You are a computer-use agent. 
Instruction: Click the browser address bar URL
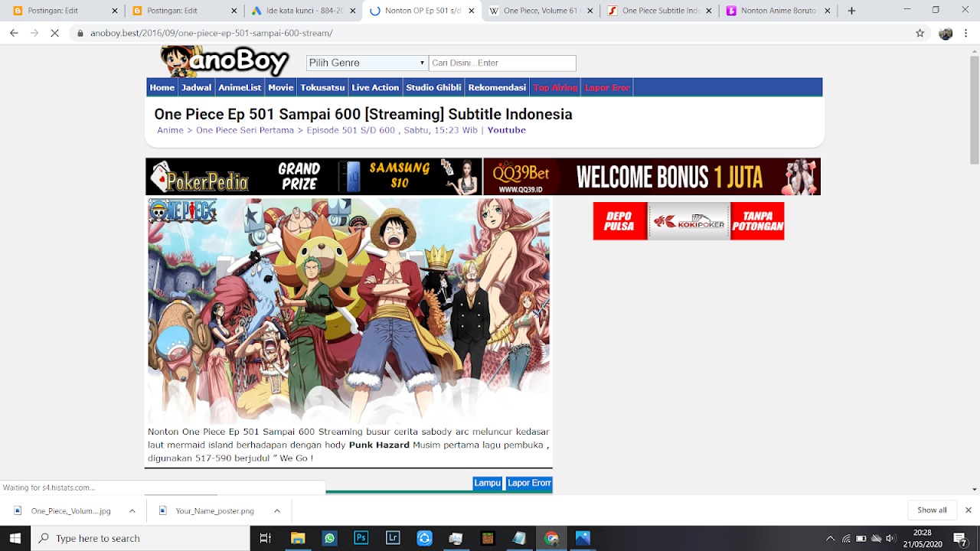(x=211, y=34)
